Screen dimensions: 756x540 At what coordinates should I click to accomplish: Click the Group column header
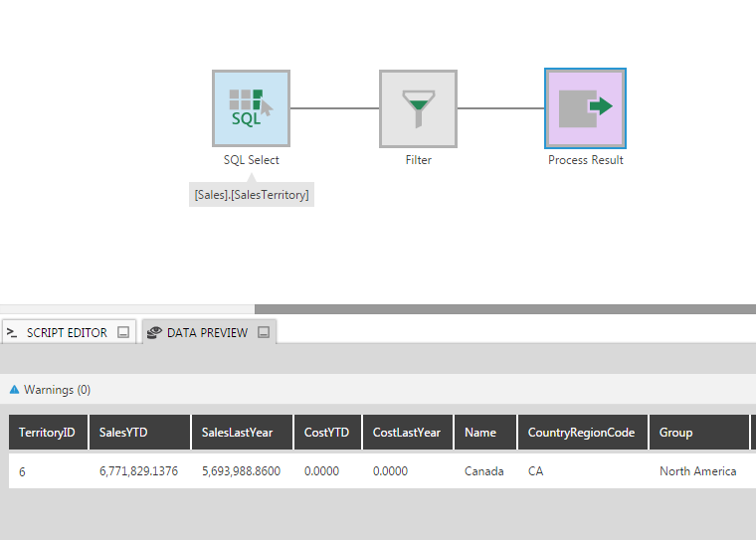(699, 432)
